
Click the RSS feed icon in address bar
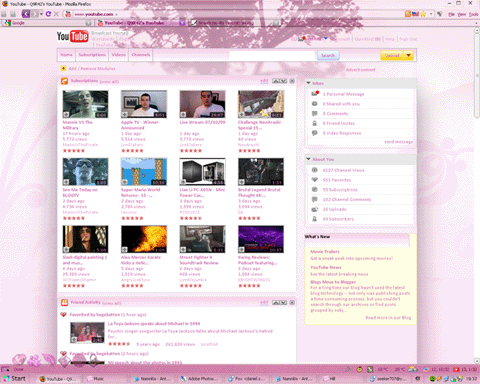tap(408, 14)
